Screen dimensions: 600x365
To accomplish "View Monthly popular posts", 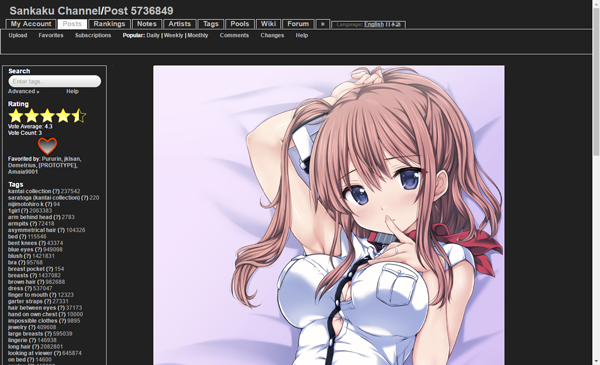I will coord(198,35).
